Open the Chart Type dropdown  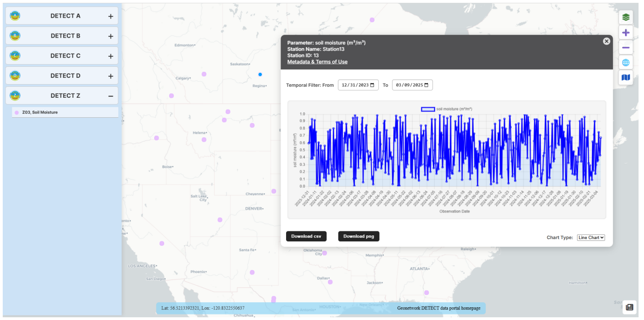point(591,238)
